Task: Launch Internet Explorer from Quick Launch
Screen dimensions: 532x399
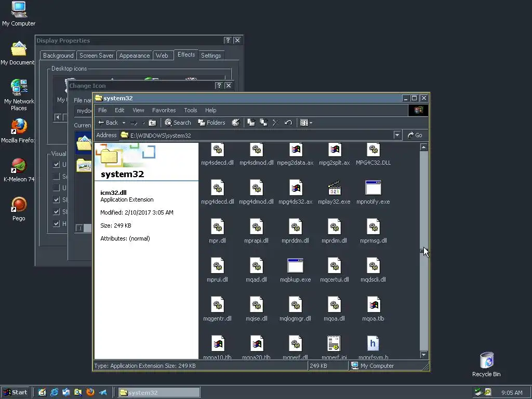Action: click(x=54, y=392)
